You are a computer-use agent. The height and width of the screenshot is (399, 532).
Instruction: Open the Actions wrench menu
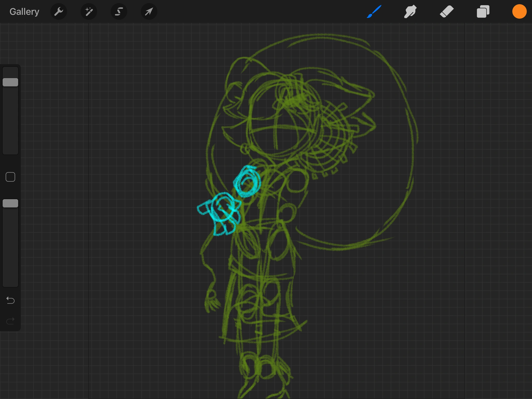[x=59, y=12]
